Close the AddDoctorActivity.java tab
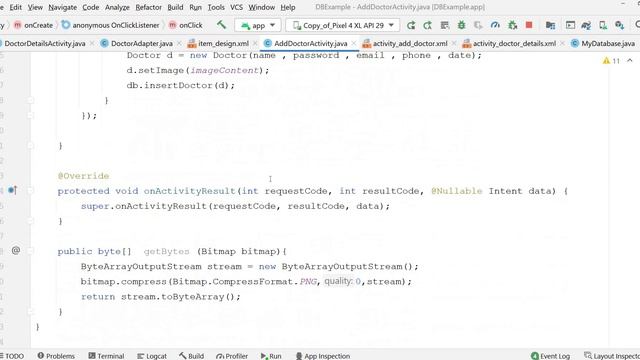640x360 pixels. click(354, 43)
